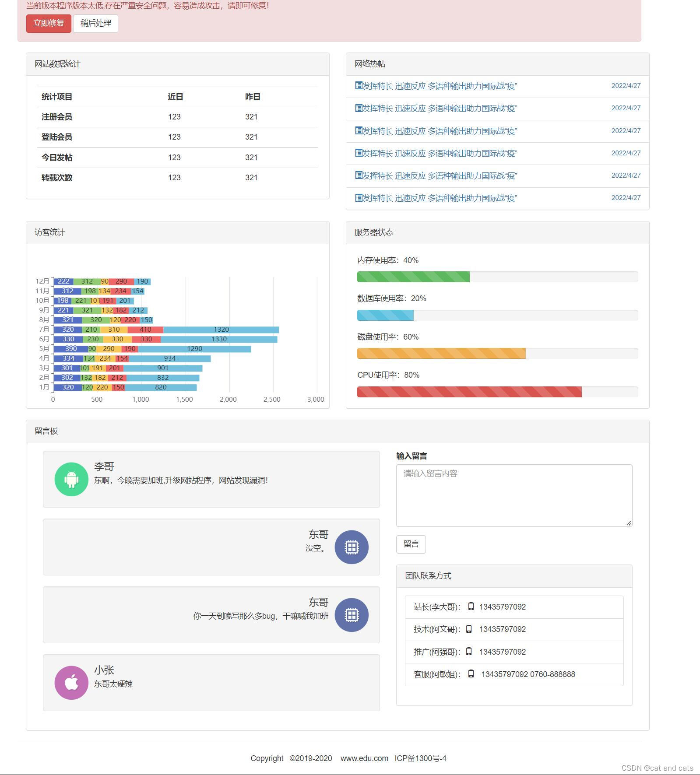Click the 1290 bar segment for 5月
This screenshot has height=775, width=700.
(194, 349)
